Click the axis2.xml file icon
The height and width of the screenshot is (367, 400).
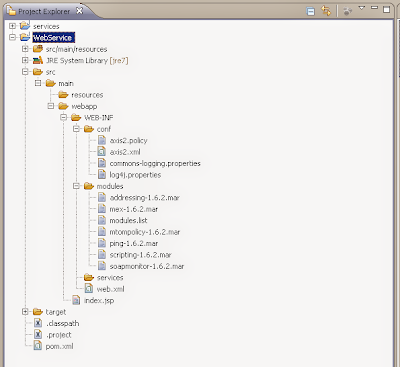tap(101, 152)
